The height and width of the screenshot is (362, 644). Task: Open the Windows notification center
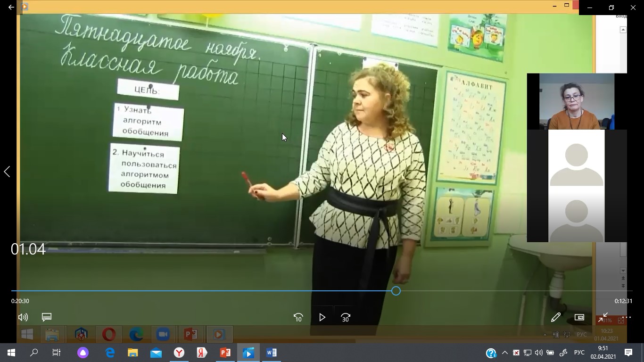(628, 353)
